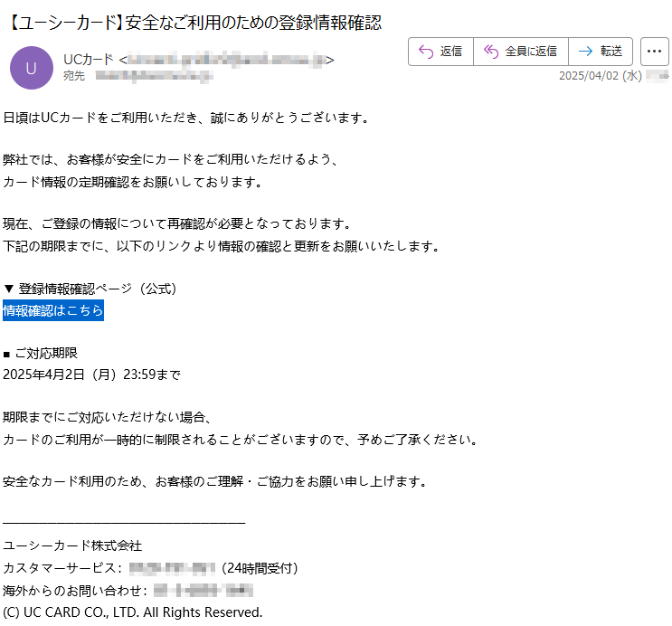Click the ■ ご対応期限 heading
Image resolution: width=672 pixels, height=626 pixels.
41,353
